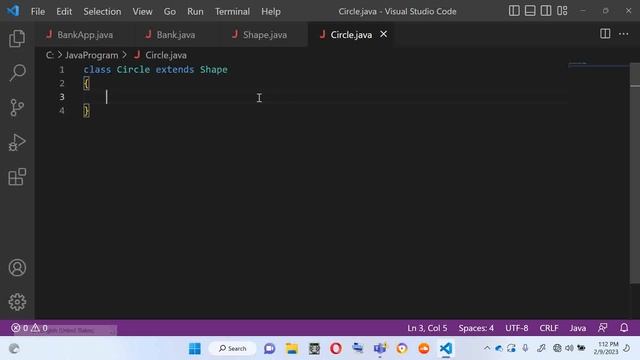Click the C: drive breadcrumb
This screenshot has height=360, width=640.
click(49, 55)
